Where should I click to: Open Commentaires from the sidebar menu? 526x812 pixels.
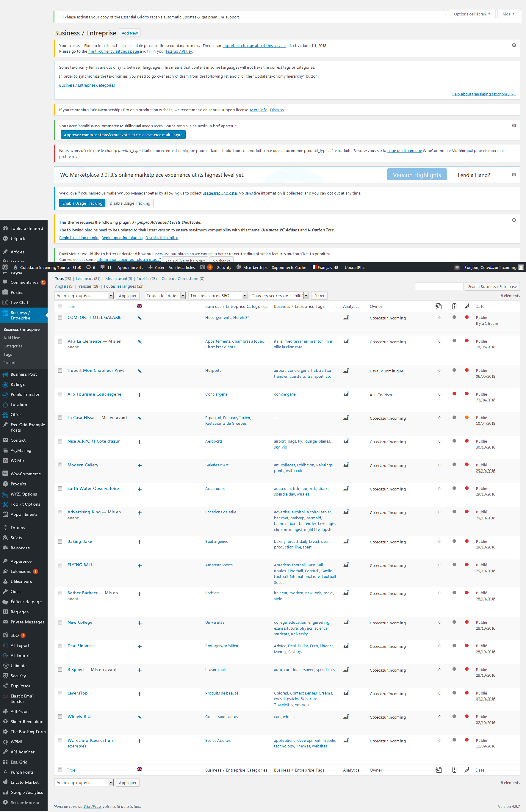[24, 282]
